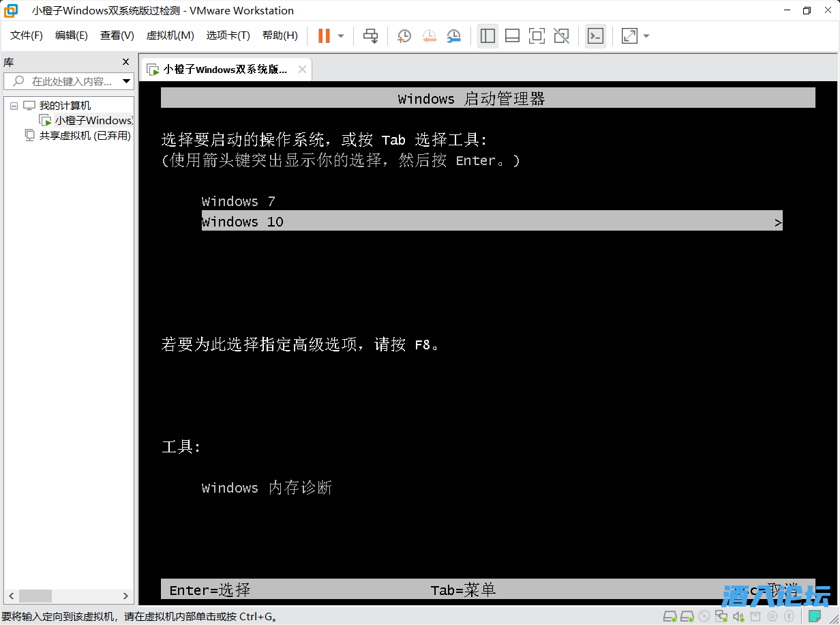This screenshot has height=625, width=840.
Task: Open the Bluetooth device status icon
Action: click(x=789, y=616)
